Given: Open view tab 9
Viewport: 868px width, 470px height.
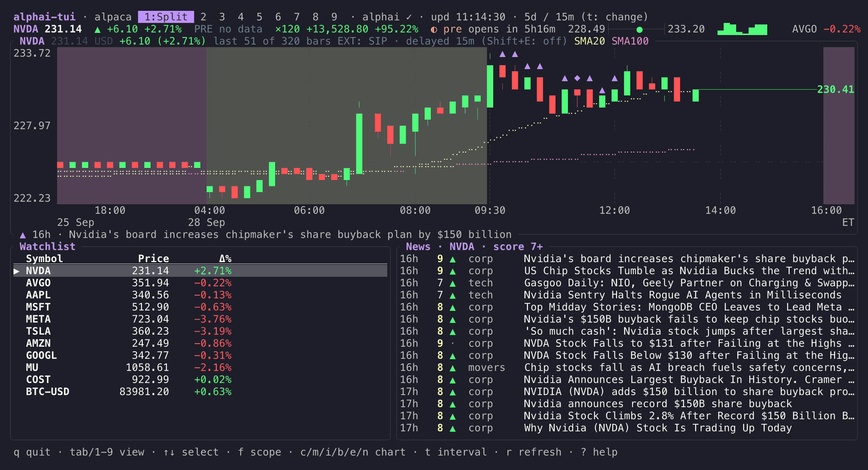Looking at the screenshot, I should point(334,17).
